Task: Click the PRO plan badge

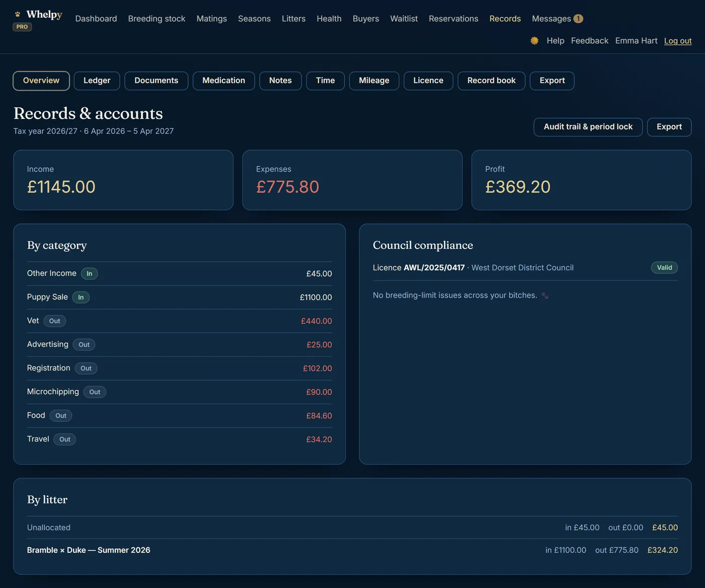Action: [22, 27]
